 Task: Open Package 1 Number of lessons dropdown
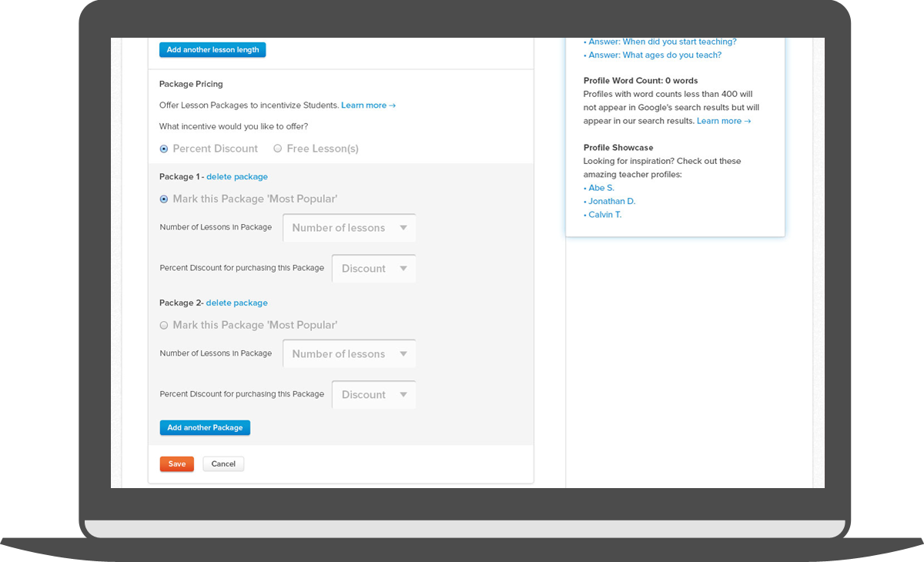[x=350, y=228]
